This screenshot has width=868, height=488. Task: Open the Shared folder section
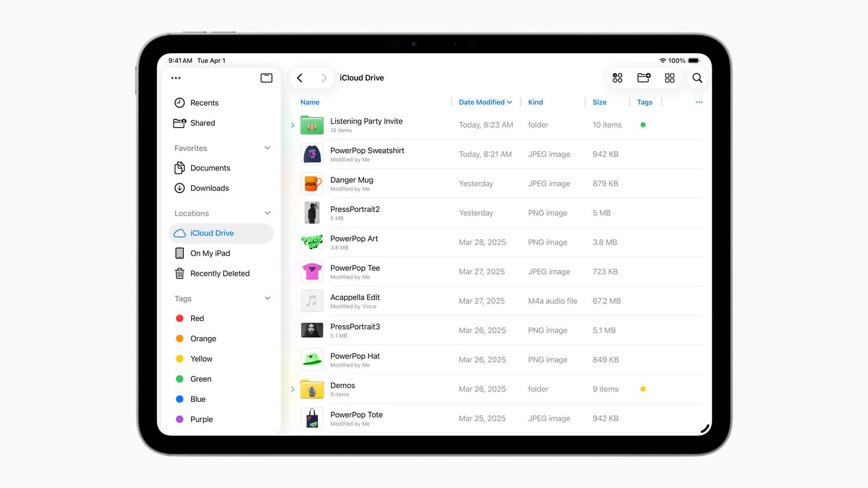[x=202, y=123]
